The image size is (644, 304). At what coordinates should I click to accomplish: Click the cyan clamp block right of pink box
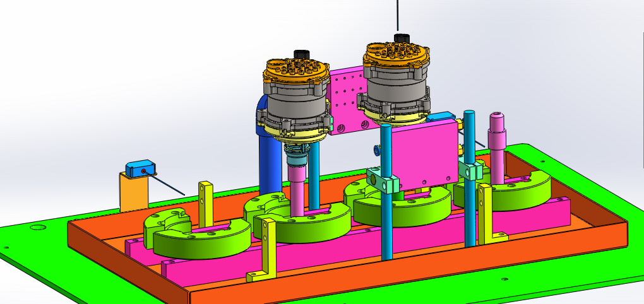pos(470,170)
